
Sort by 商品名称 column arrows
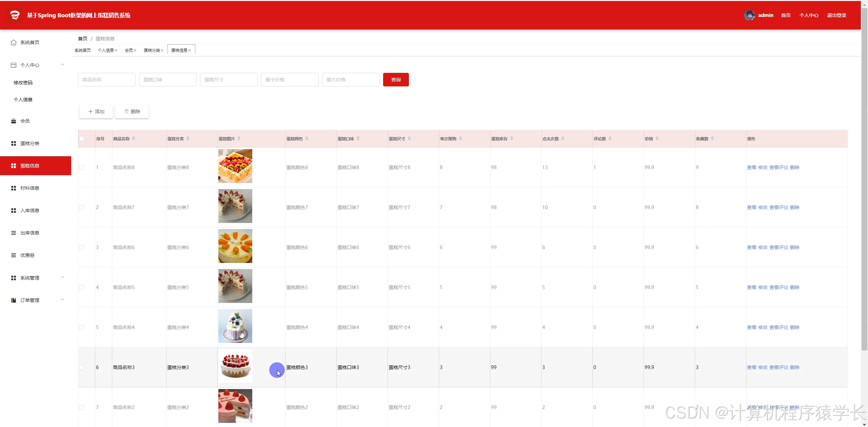[134, 139]
